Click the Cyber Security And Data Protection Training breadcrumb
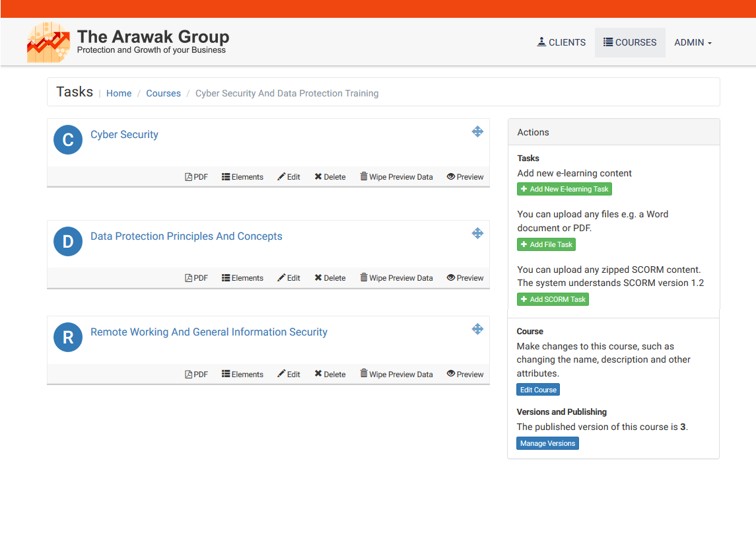 pos(287,93)
